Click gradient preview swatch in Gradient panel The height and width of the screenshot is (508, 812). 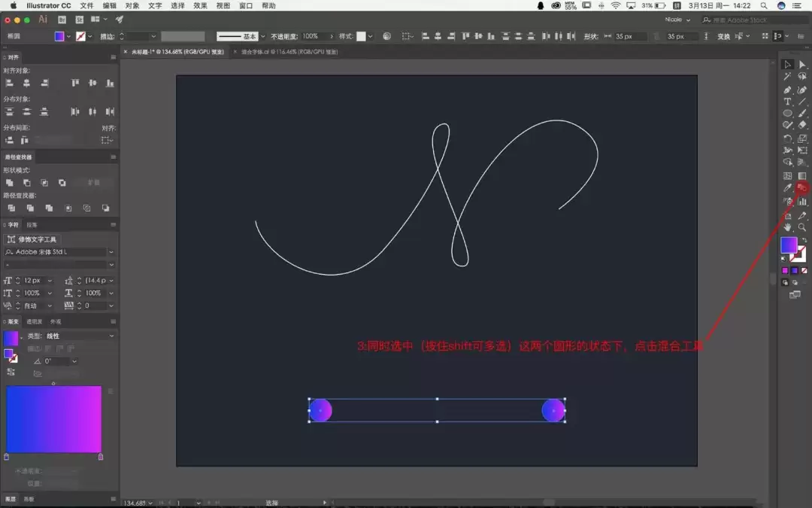11,338
